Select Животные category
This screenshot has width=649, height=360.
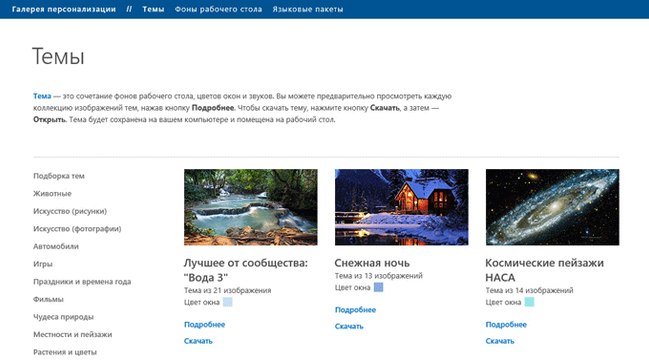pos(52,194)
